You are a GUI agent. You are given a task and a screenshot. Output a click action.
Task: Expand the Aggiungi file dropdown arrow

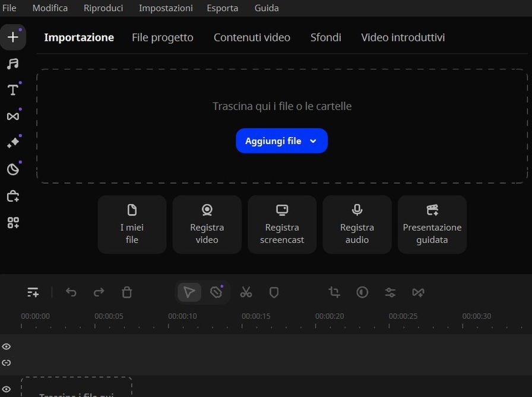[313, 141]
